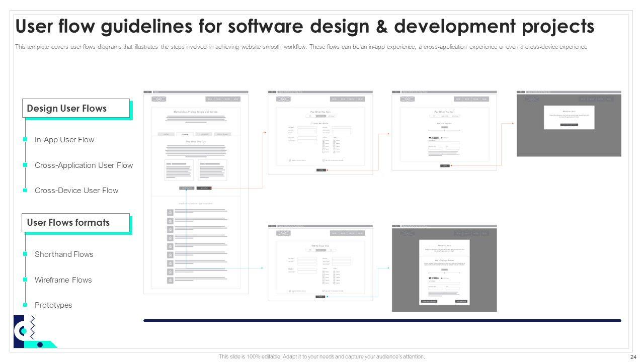Select the footer note "This slide is 100% editable"
The image size is (644, 362).
pos(322,356)
